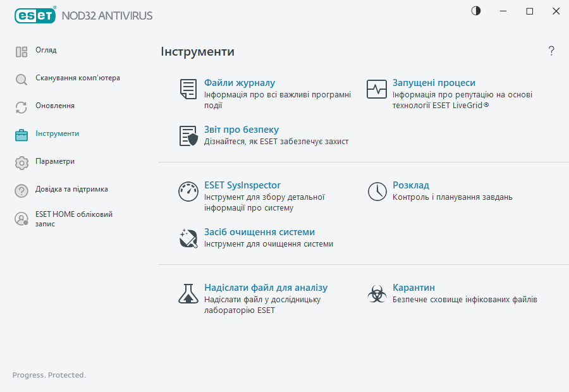Click the Звіт про безпеку shield icon

click(x=188, y=135)
